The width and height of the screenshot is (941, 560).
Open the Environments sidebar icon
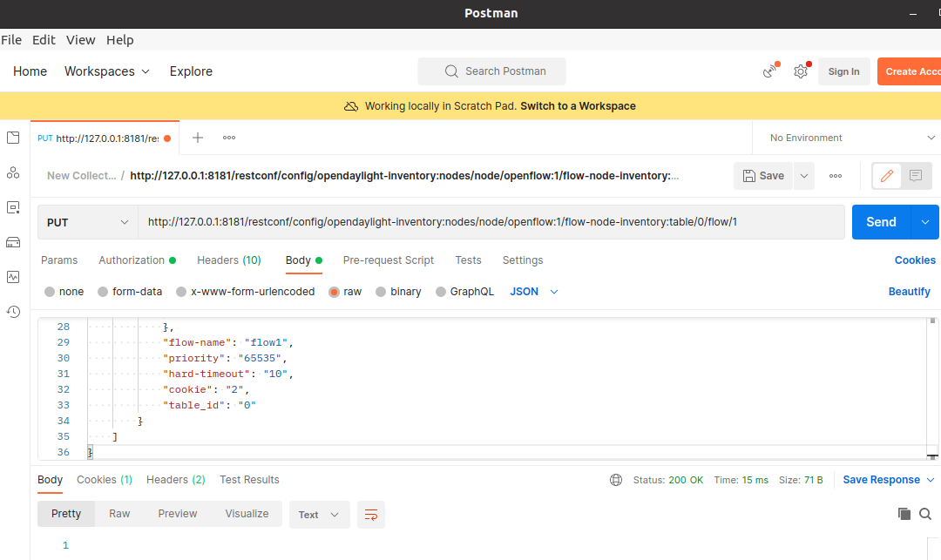[13, 207]
